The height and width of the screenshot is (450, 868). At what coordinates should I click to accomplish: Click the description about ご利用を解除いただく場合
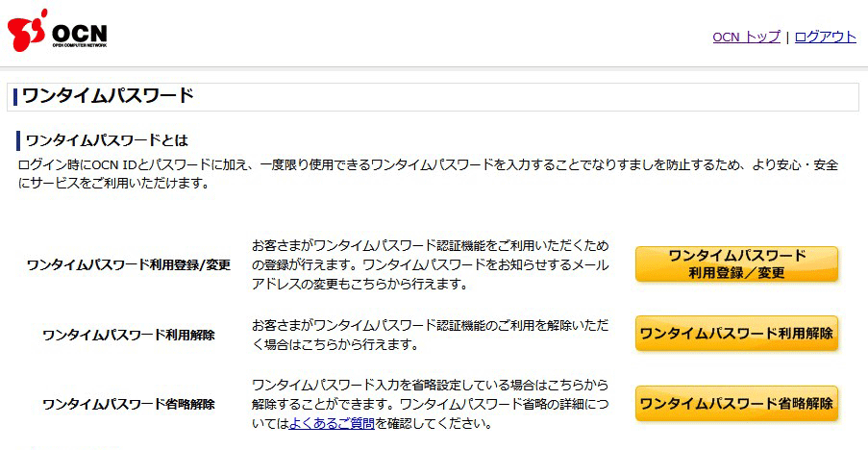tap(430, 335)
